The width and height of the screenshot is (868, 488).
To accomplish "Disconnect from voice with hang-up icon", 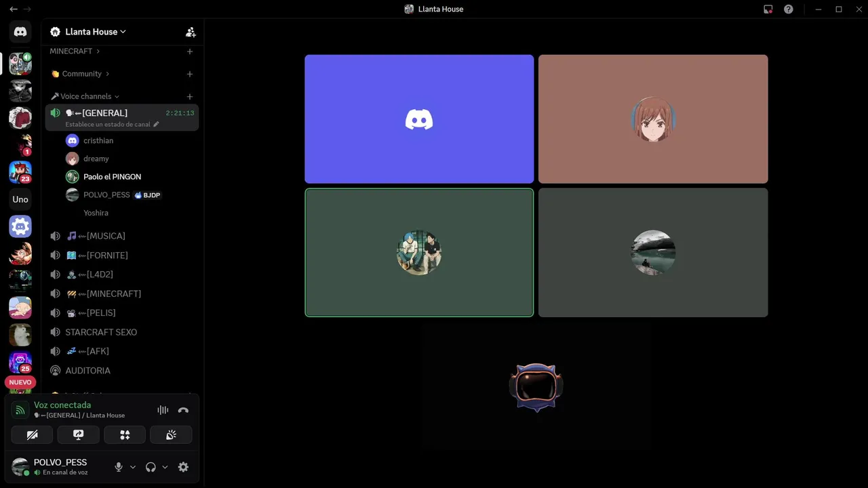I will (x=183, y=410).
